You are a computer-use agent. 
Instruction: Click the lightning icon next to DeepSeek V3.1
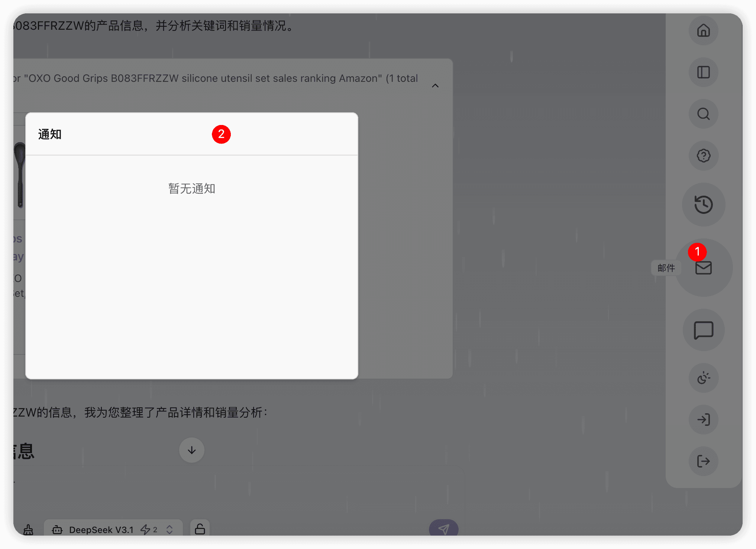(x=146, y=530)
